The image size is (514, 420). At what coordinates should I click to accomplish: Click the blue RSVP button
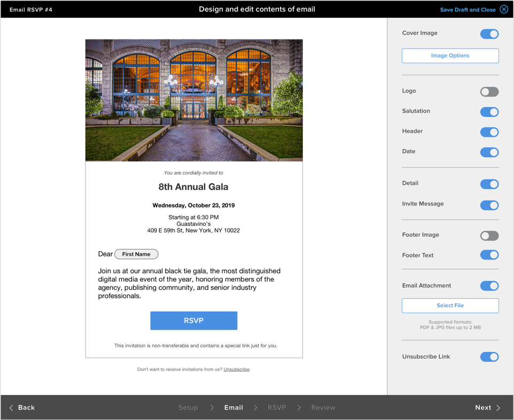(194, 321)
